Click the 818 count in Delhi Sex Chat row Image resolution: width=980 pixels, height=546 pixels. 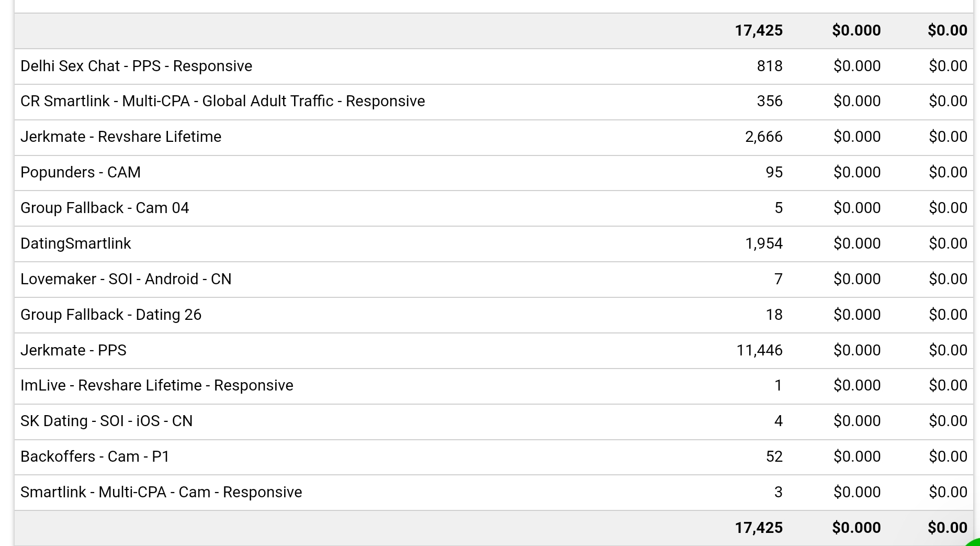(770, 66)
